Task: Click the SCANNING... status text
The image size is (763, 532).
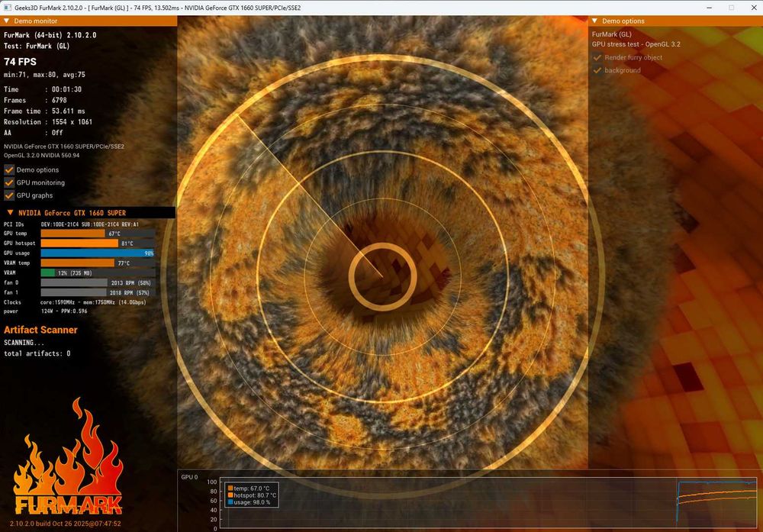Action: pyautogui.click(x=24, y=342)
